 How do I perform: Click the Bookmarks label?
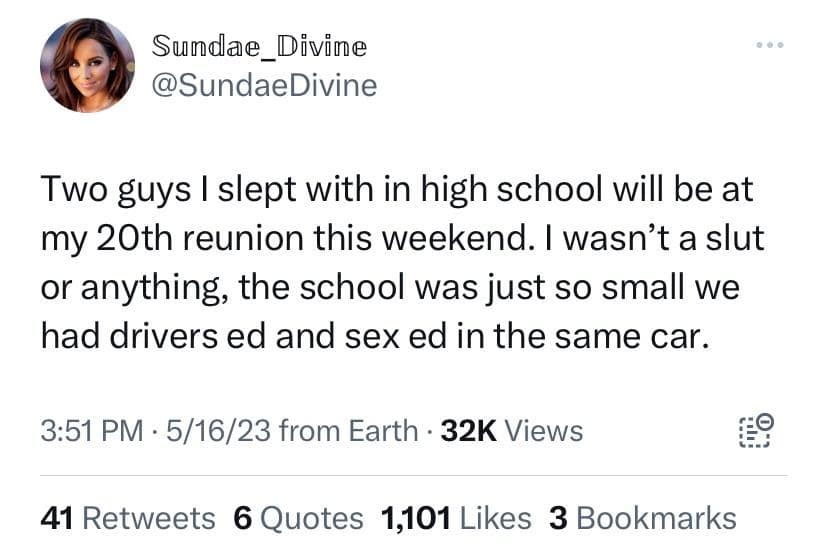(656, 517)
